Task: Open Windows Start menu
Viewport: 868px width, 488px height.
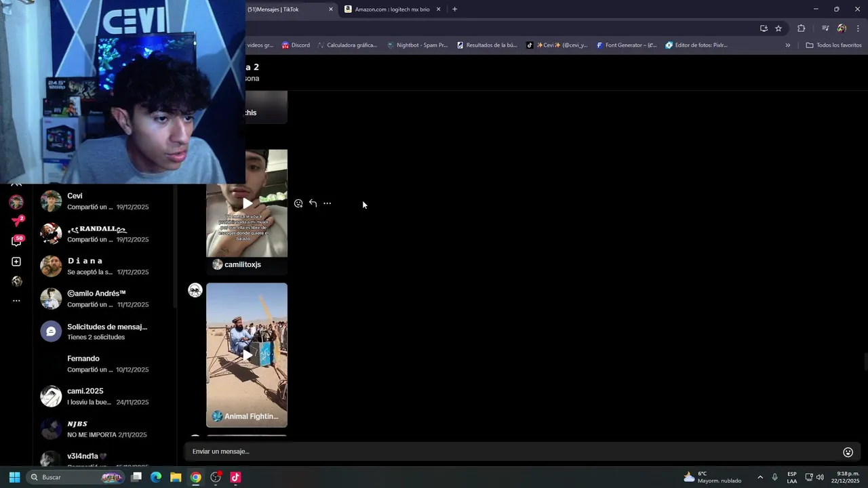Action: pyautogui.click(x=14, y=477)
